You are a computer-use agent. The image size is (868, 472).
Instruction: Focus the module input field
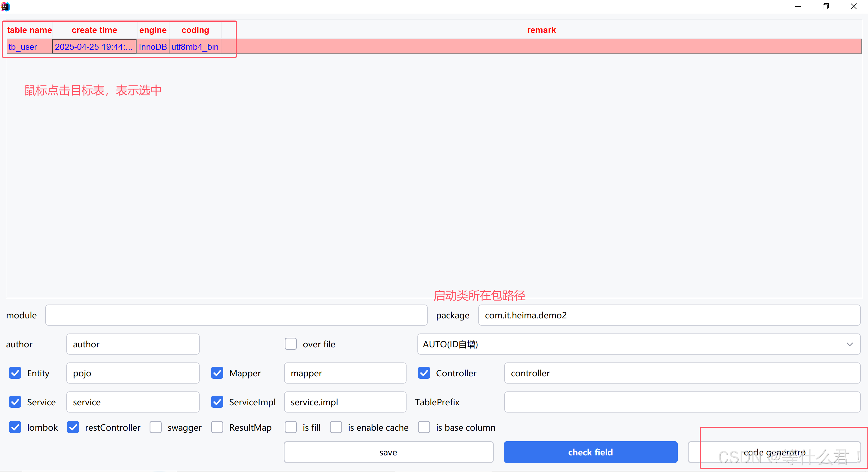point(236,315)
